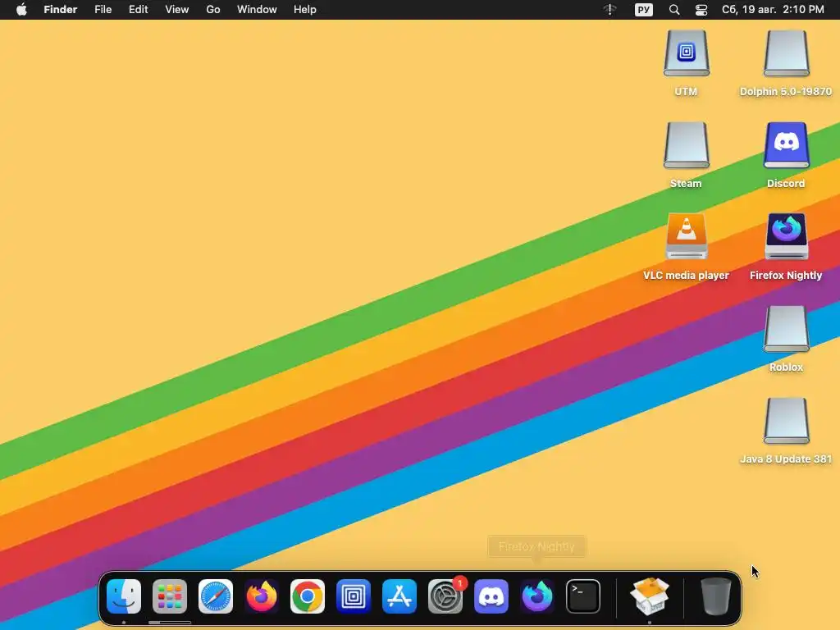
Task: Launch Safari from the Dock
Action: click(x=216, y=596)
